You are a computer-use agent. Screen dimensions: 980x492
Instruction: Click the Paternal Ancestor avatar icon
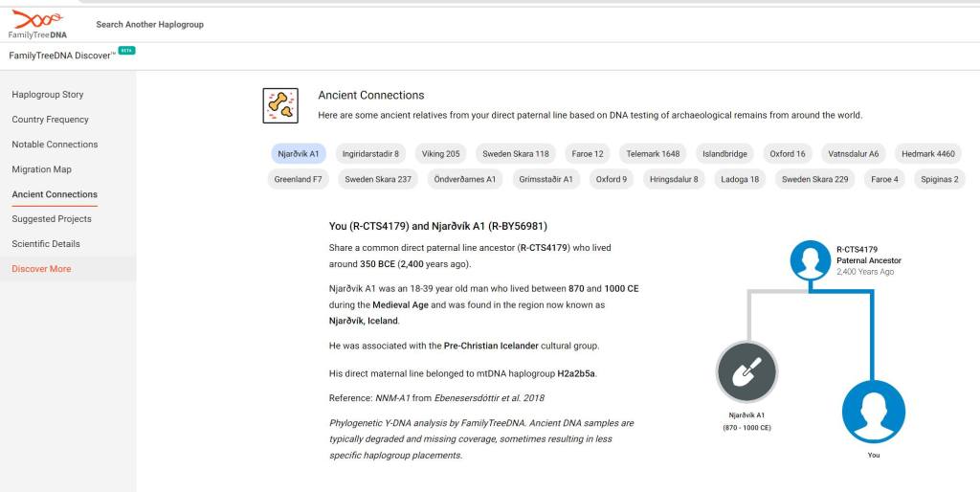(x=810, y=259)
